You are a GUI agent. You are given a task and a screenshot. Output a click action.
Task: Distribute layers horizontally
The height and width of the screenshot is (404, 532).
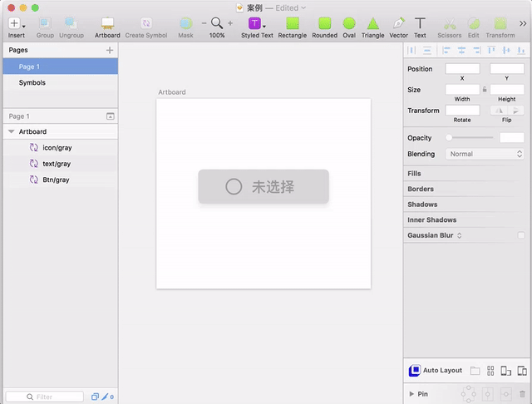coord(412,51)
